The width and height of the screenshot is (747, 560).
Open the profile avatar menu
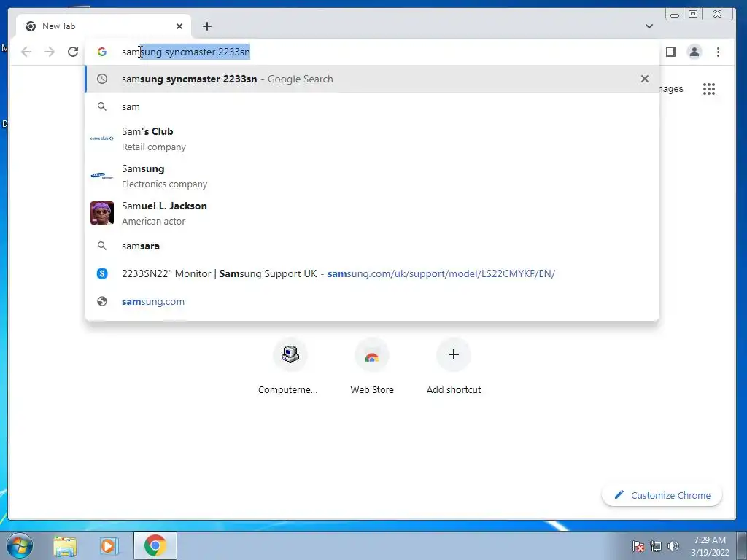tap(694, 52)
